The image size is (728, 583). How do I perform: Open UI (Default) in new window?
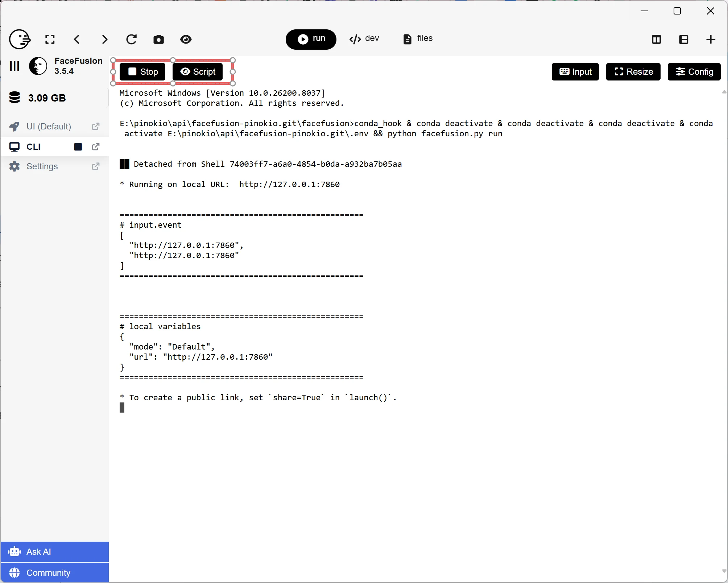96,127
